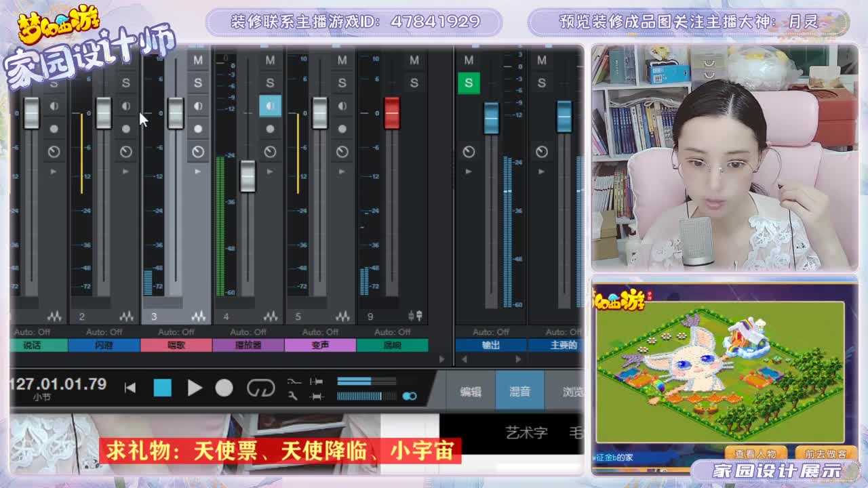This screenshot has height=488, width=868.
Task: Select the 混响 channel label
Action: (x=392, y=345)
